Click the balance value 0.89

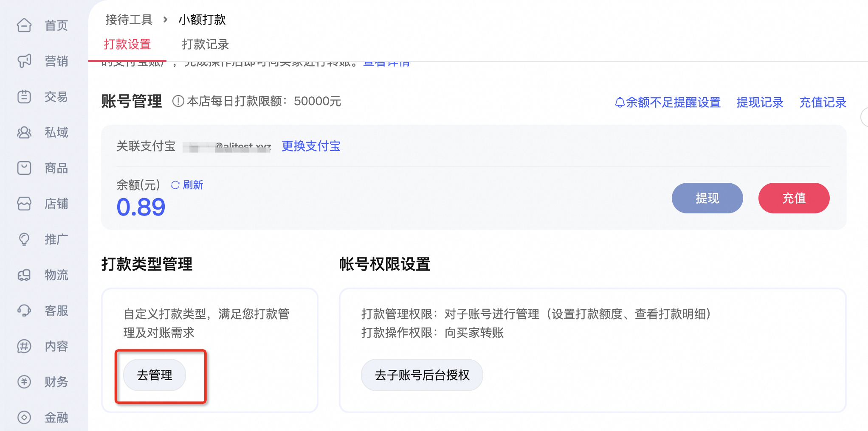(141, 207)
